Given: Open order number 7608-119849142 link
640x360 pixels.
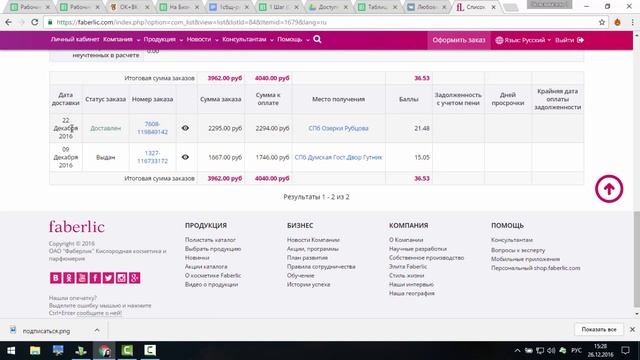Looking at the screenshot, I should [152, 128].
